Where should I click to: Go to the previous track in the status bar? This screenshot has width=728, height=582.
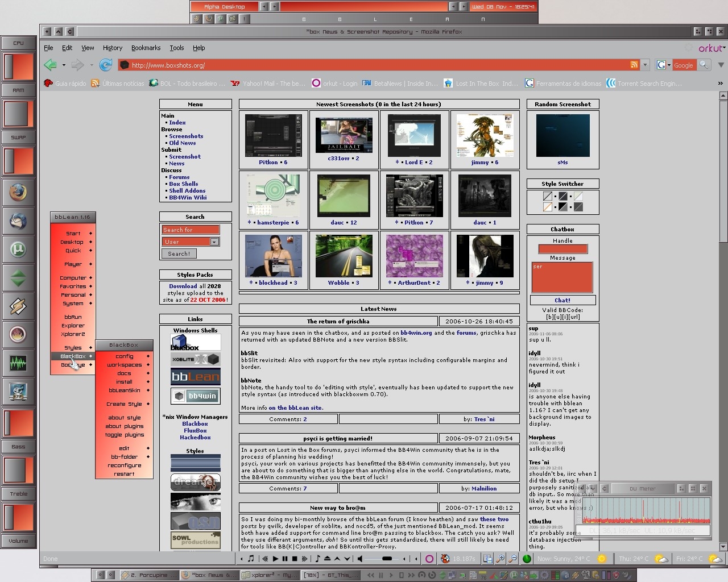click(266, 559)
